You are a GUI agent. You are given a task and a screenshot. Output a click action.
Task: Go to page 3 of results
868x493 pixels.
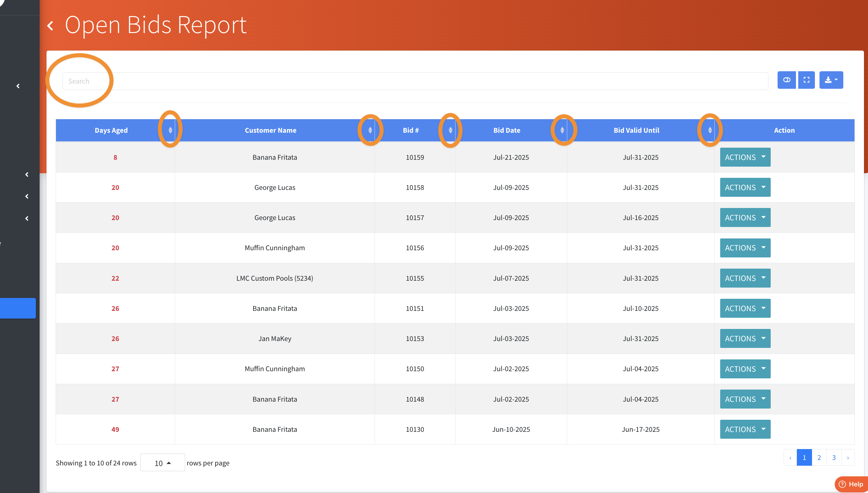[834, 457]
